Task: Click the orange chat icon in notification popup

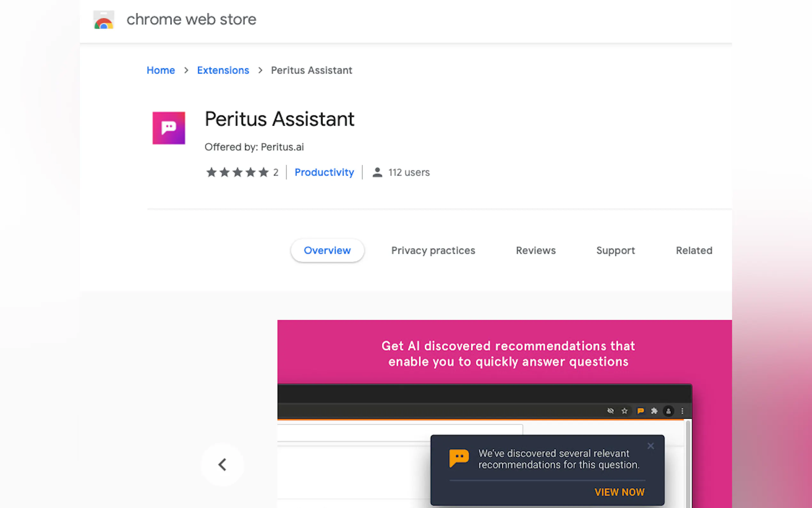Action: tap(459, 457)
